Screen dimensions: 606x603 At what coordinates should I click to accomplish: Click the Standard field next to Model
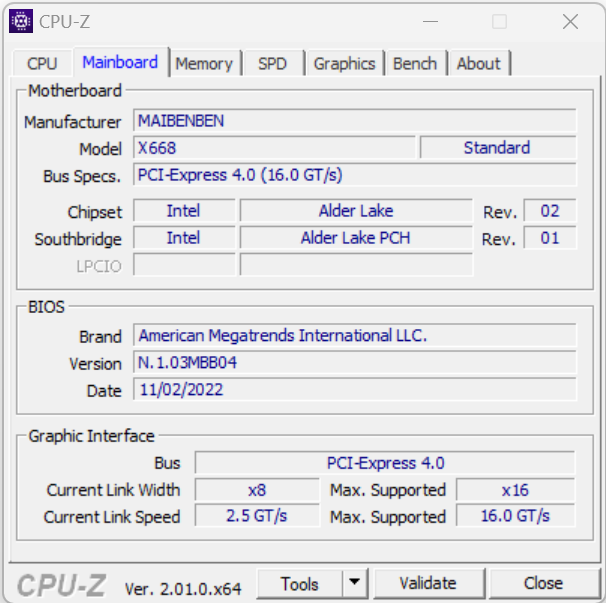[x=498, y=148]
